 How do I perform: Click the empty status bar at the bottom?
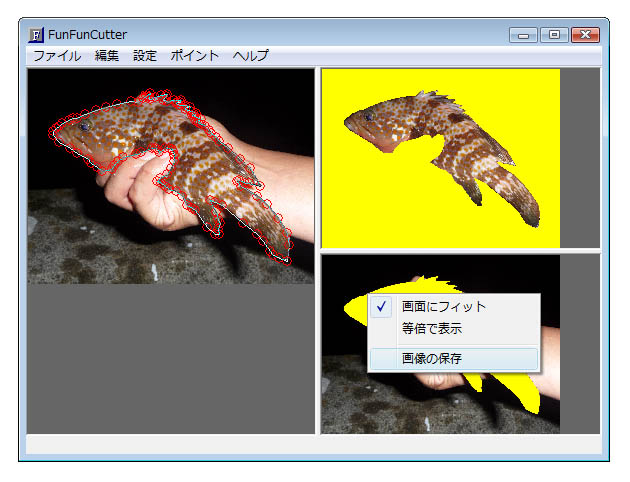[314, 445]
